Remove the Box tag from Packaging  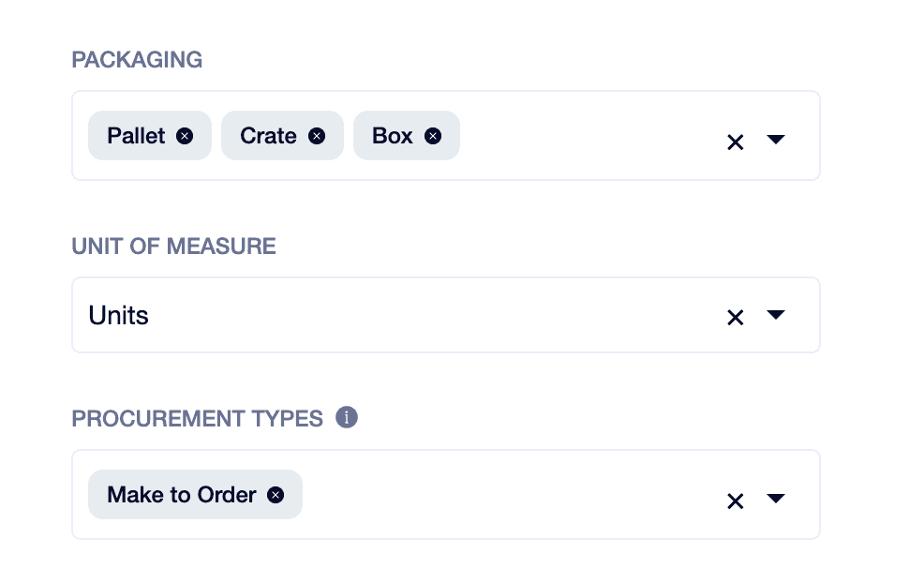tap(432, 136)
